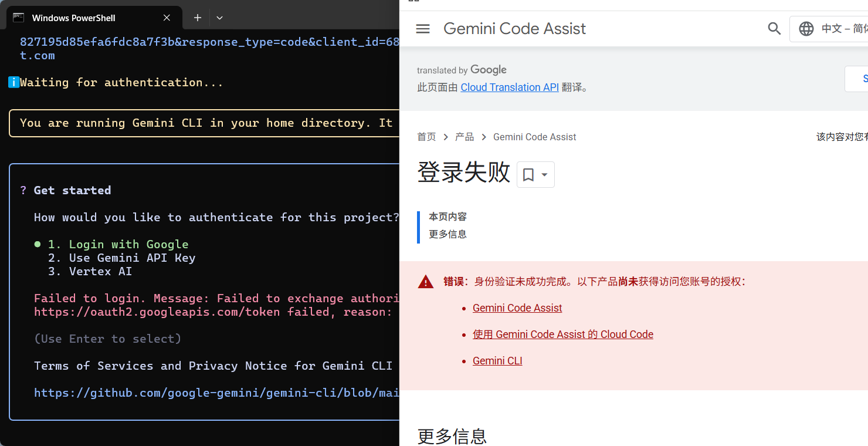Click the 错误 authentication error message text
868x446 pixels.
[x=595, y=282]
